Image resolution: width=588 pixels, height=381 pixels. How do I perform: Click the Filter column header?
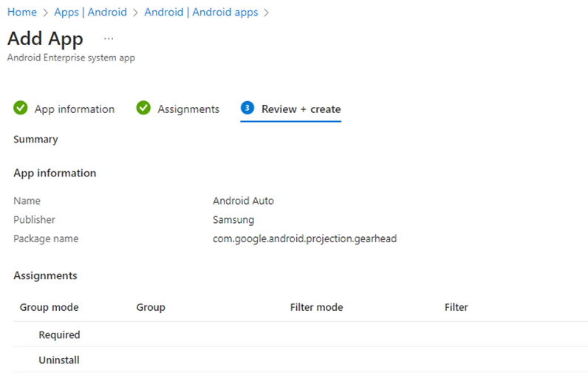tap(456, 307)
